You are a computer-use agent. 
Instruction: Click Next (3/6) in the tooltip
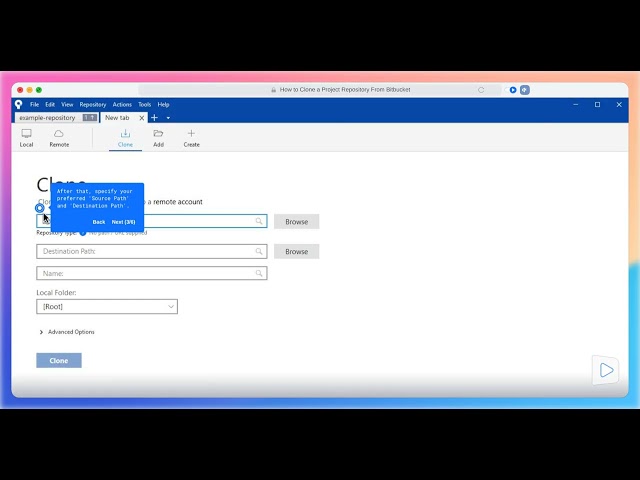click(x=123, y=222)
